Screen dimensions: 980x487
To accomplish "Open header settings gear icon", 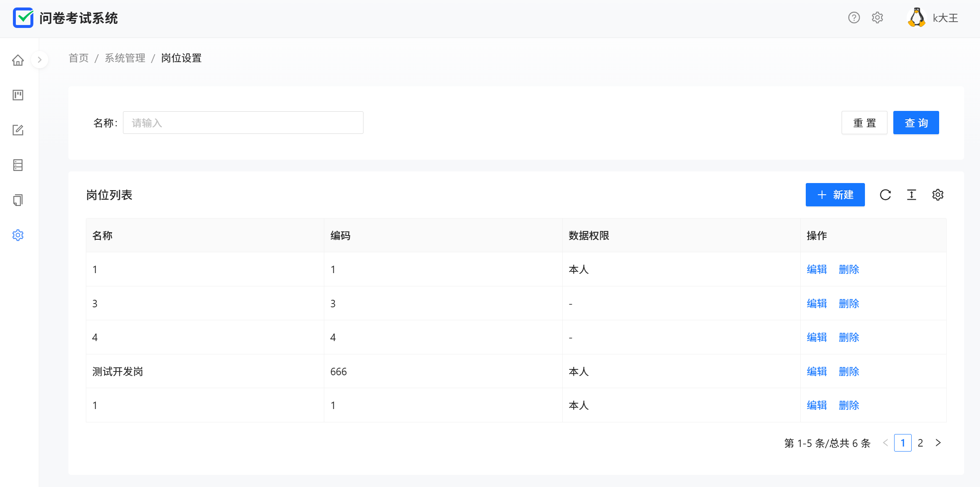I will pos(877,18).
